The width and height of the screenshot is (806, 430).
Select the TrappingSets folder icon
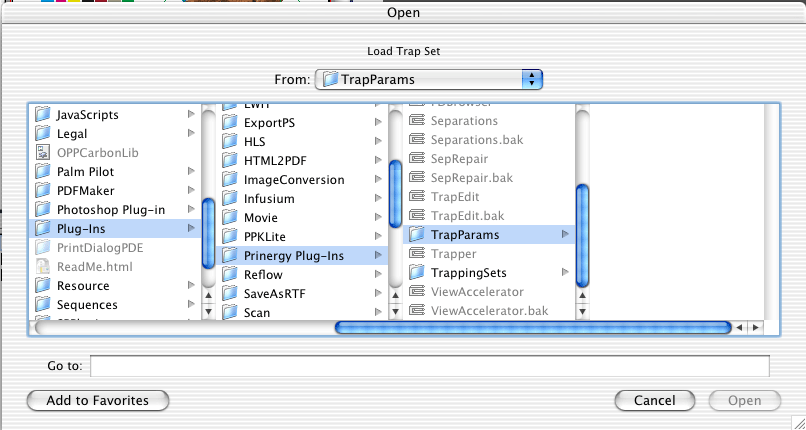coord(417,273)
